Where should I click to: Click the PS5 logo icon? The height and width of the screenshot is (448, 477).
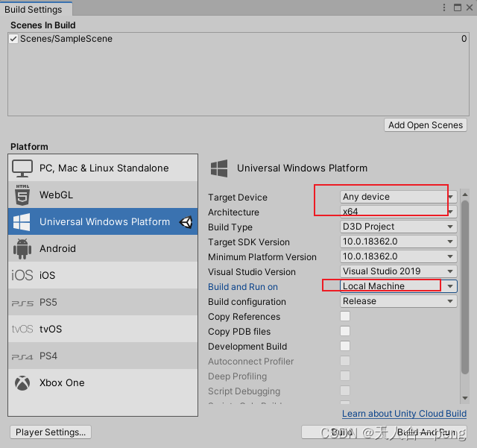(x=22, y=303)
